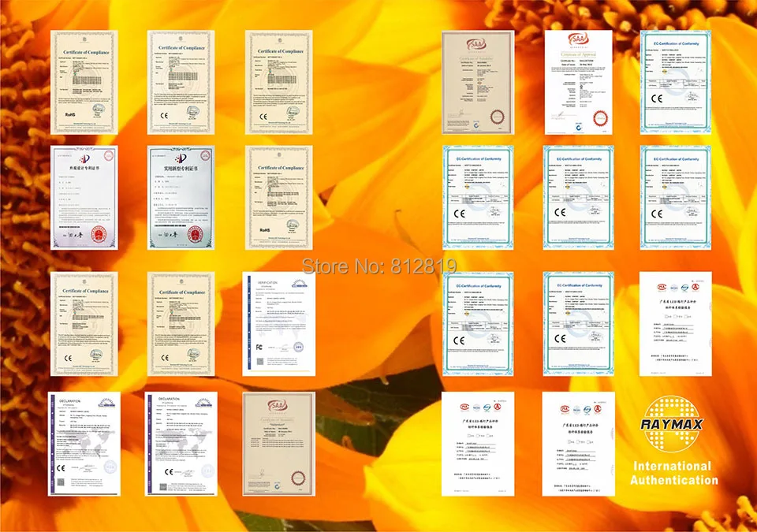Open beige SAA certificate beside CE Declaration documents
The image size is (757, 532).
pos(278,445)
